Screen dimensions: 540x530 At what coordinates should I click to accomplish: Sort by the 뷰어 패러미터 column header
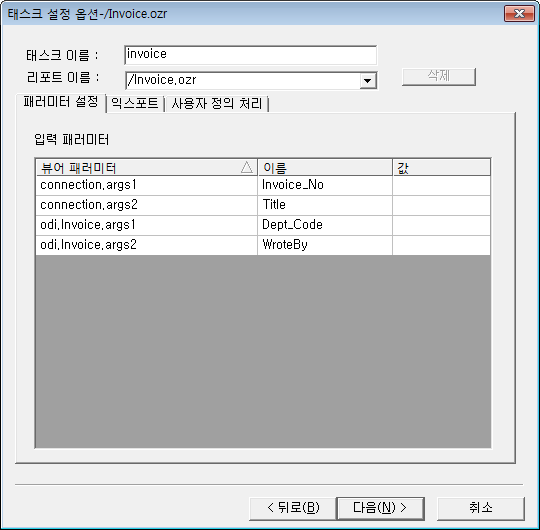coord(146,168)
